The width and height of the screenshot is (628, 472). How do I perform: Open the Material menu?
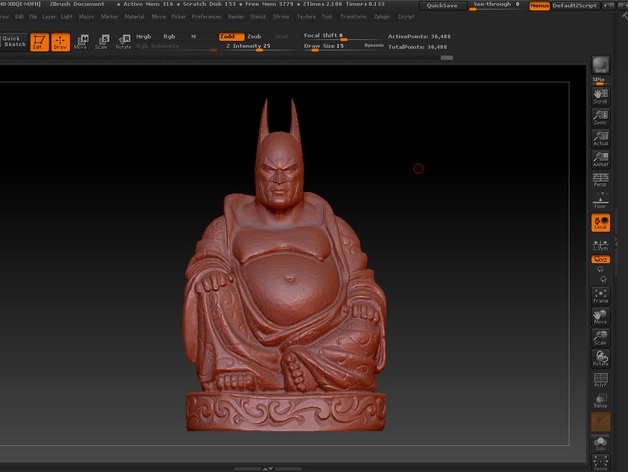pos(134,17)
